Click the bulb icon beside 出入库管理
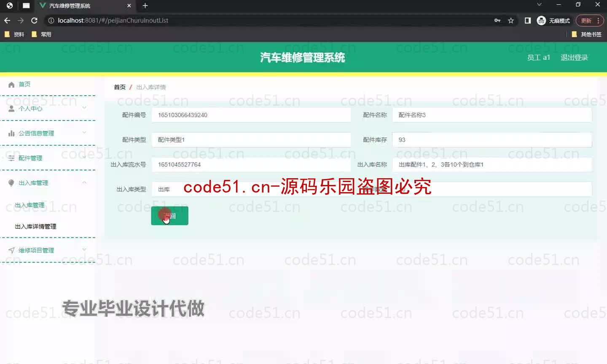Viewport: 607px width, 364px height. (x=11, y=183)
